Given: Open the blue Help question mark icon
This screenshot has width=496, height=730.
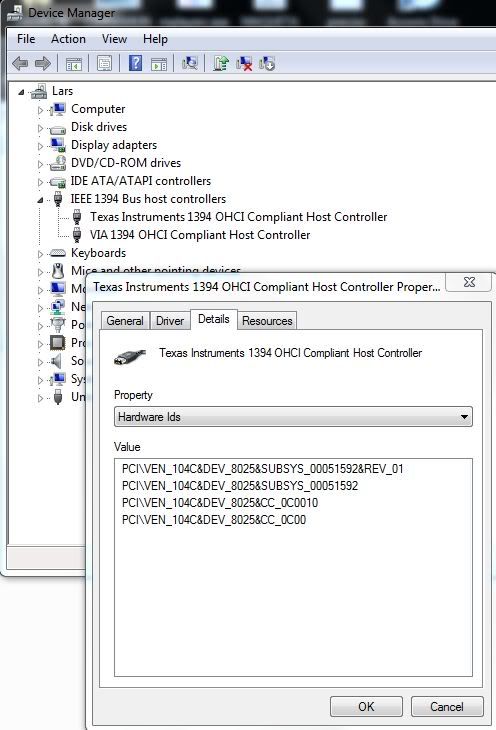Looking at the screenshot, I should coord(136,63).
